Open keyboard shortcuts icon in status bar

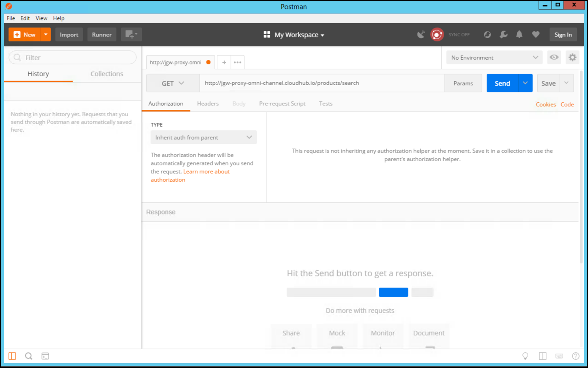pos(559,356)
